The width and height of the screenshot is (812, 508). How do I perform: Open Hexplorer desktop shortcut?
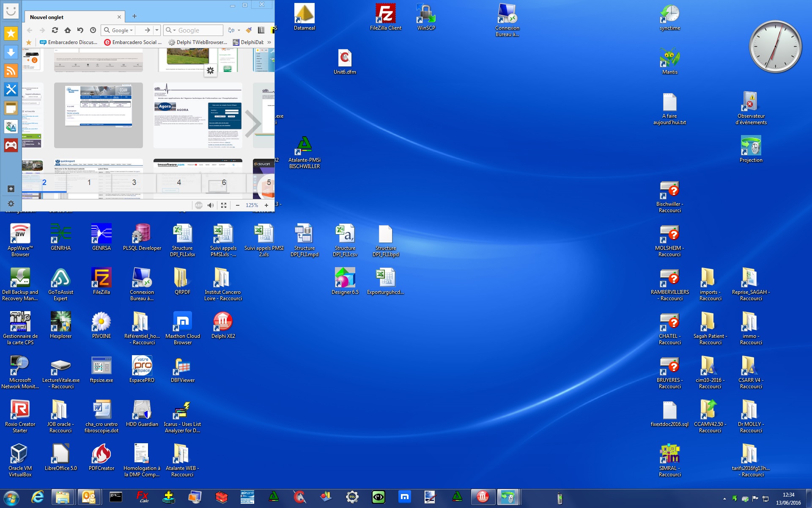(61, 325)
